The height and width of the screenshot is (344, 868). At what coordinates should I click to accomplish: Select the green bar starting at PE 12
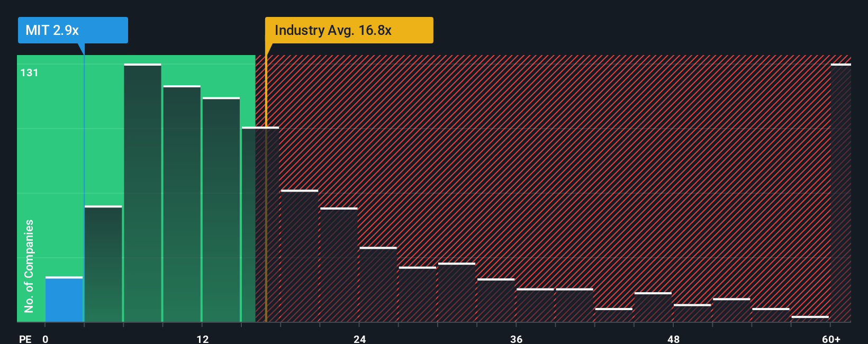[x=221, y=210]
